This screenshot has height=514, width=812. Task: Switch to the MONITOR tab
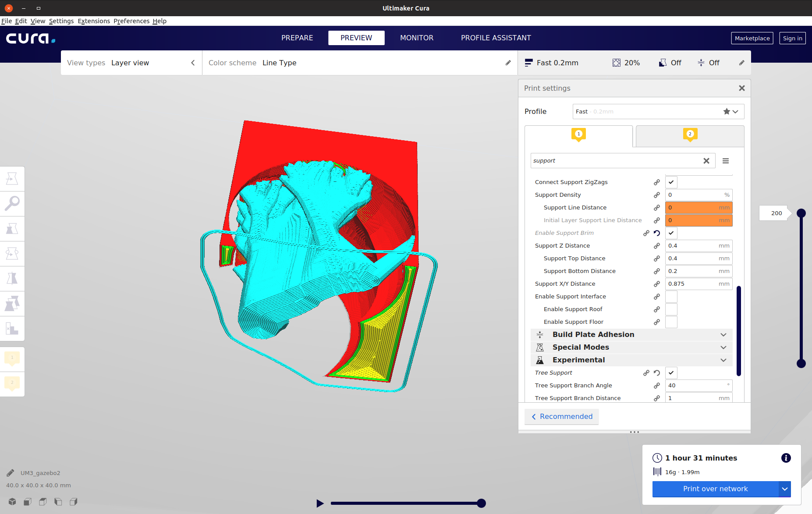[x=416, y=38]
